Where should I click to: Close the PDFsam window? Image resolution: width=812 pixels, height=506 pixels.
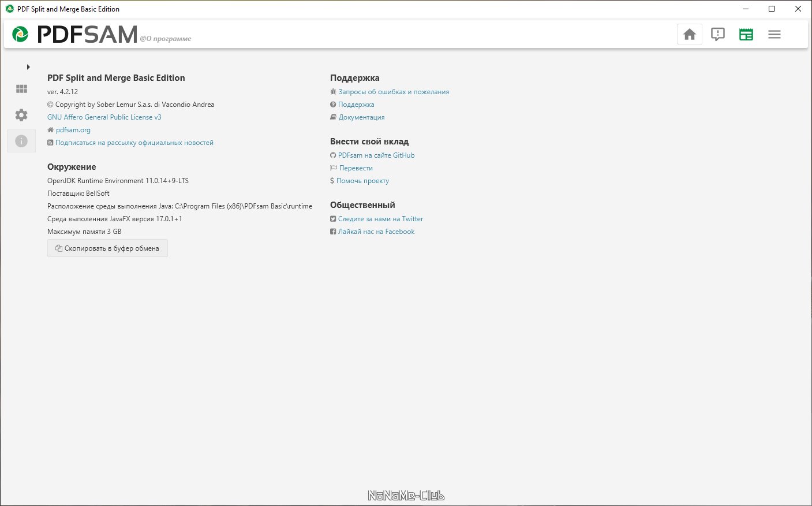[x=799, y=9]
